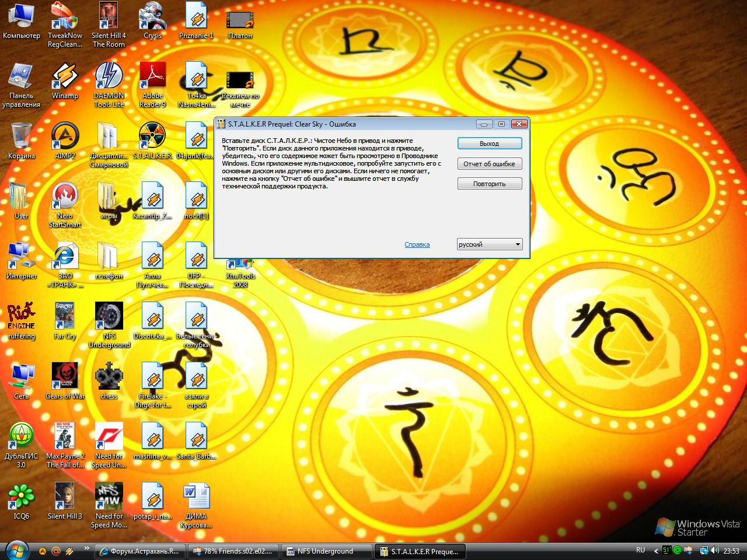The width and height of the screenshot is (747, 560).
Task: Expand the quick launch overflow chevron
Action: (86, 548)
